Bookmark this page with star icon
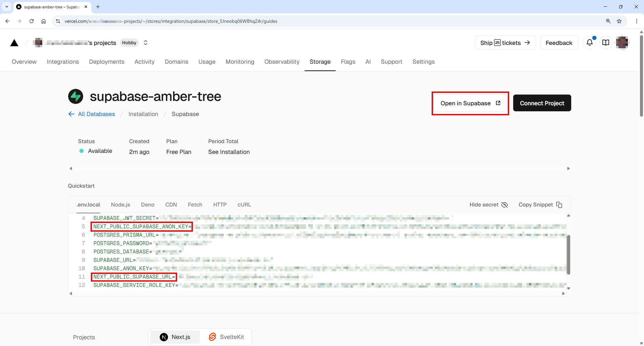 point(619,21)
